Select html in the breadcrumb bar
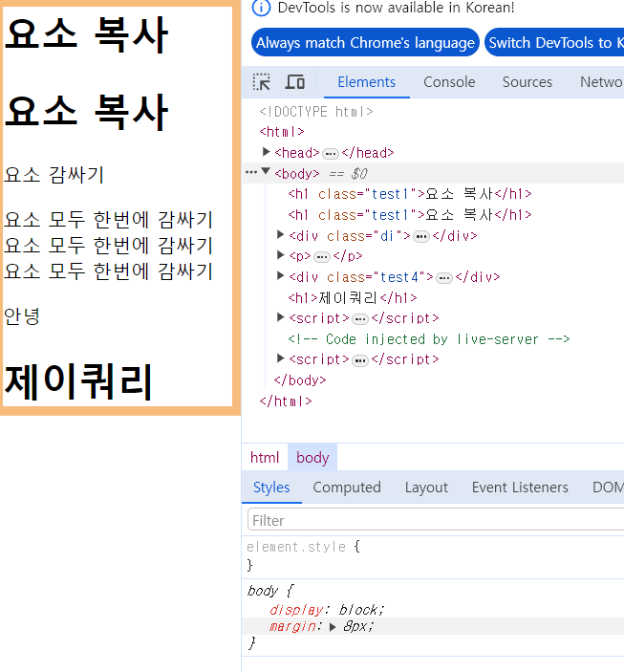624x672 pixels. pos(265,457)
